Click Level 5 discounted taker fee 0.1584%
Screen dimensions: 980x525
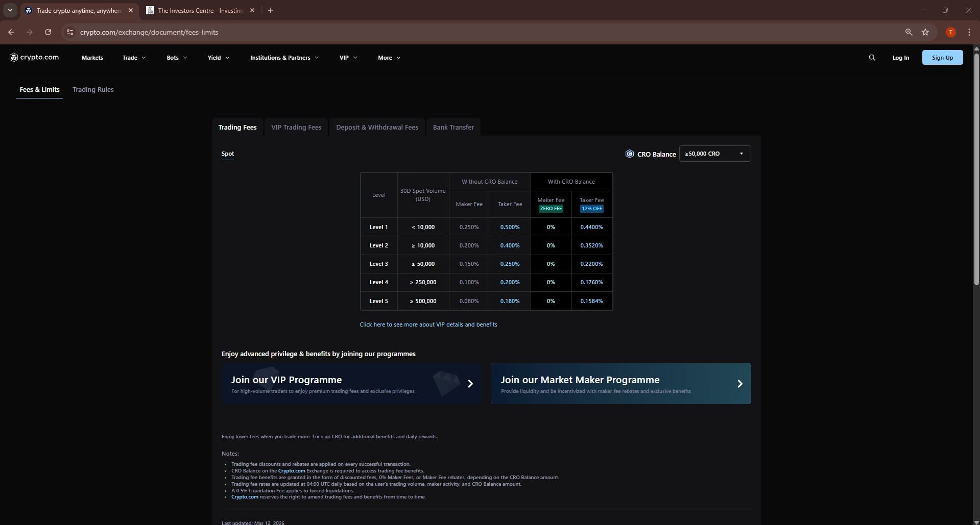click(591, 301)
